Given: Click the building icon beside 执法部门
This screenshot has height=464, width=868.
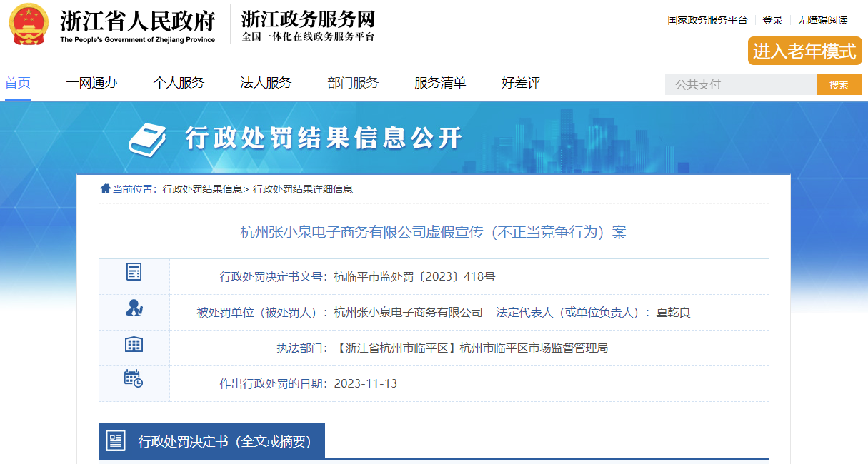Looking at the screenshot, I should (x=134, y=344).
